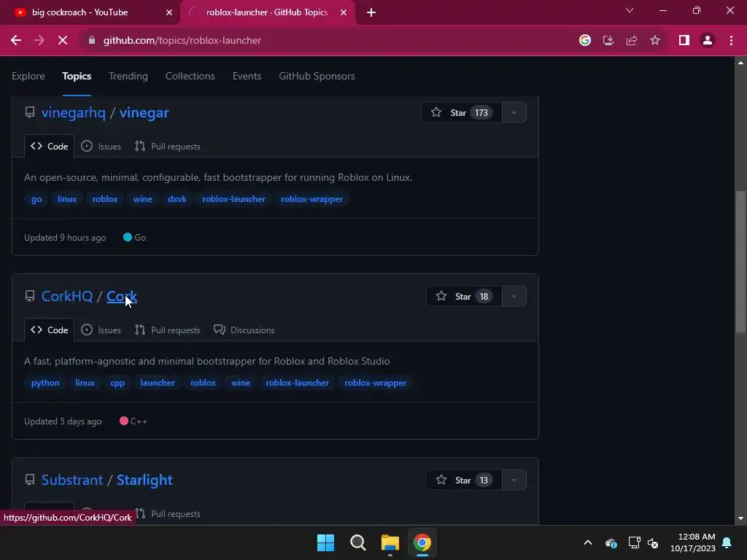747x560 pixels.
Task: Go forward using browser forward arrow
Action: pos(39,41)
